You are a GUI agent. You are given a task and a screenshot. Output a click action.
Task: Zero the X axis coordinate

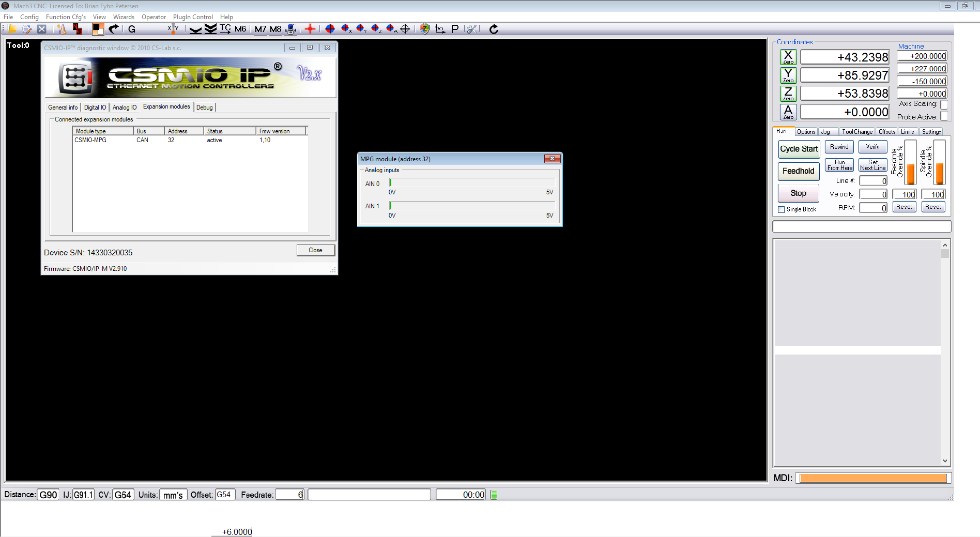(x=788, y=57)
